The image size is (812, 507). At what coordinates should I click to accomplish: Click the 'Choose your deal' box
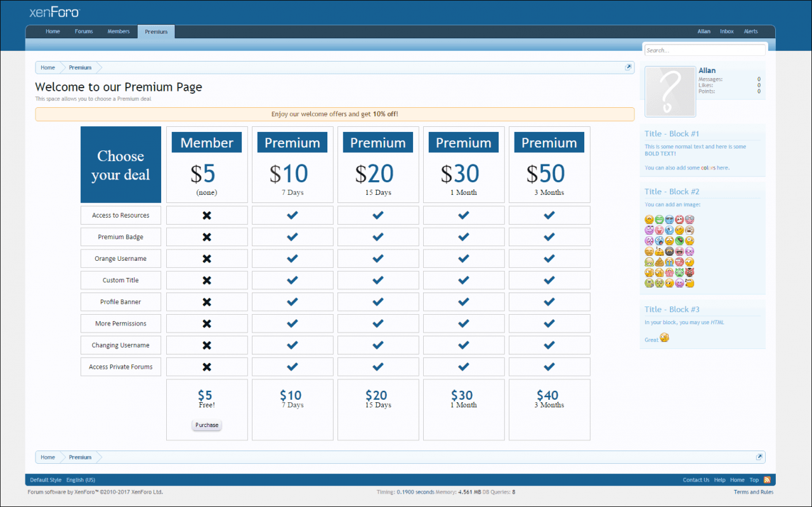point(121,165)
